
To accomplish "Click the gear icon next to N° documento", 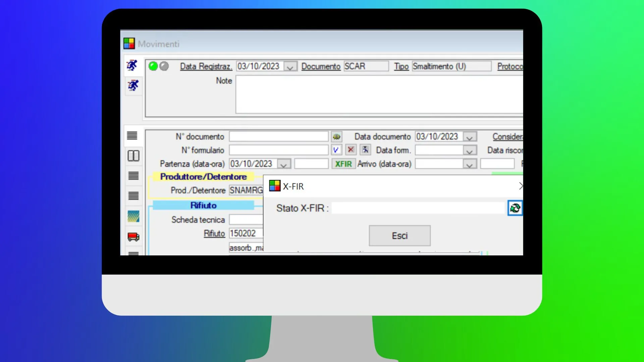I will pos(336,136).
